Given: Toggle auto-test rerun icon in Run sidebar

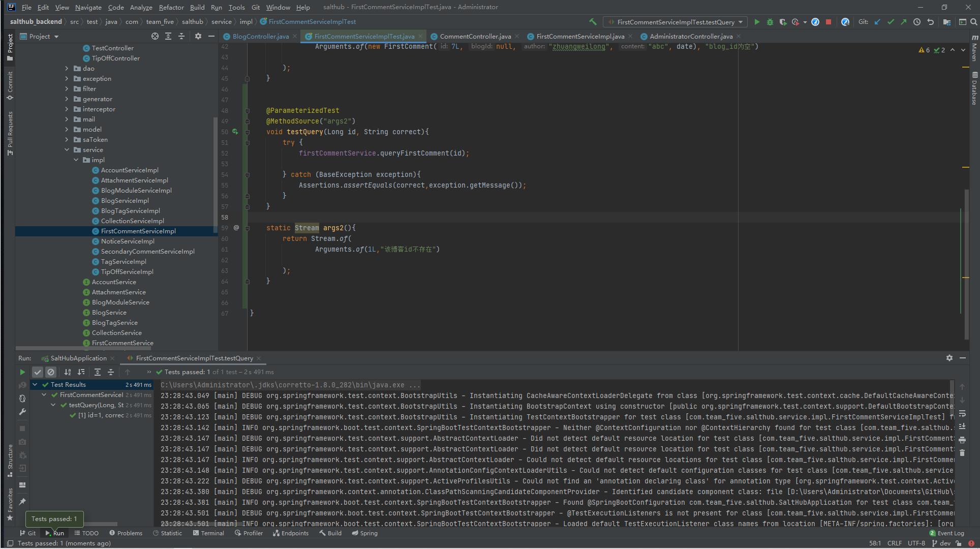Looking at the screenshot, I should pos(22,399).
